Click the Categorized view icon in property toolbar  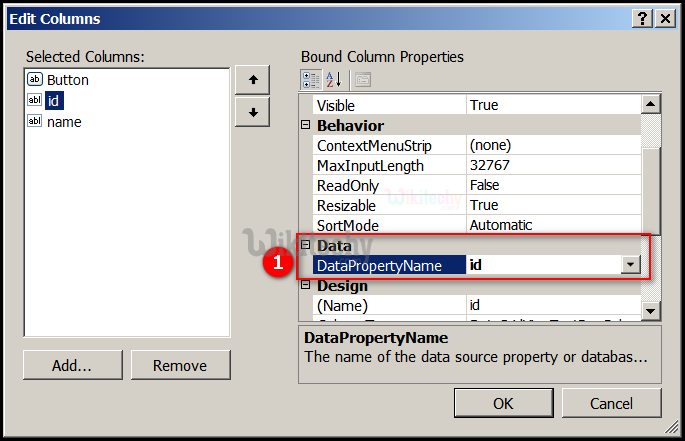point(310,80)
